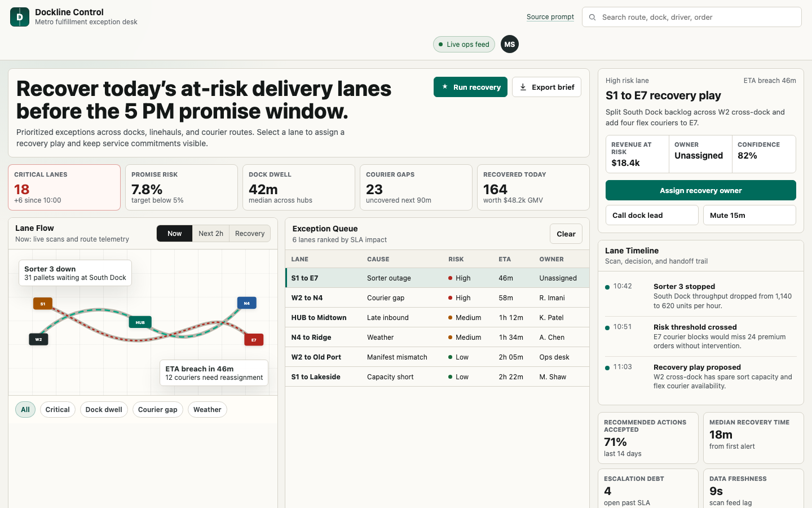Open the Median Recovery Time 18m card
Screen dimensions: 812x508
[753, 438]
